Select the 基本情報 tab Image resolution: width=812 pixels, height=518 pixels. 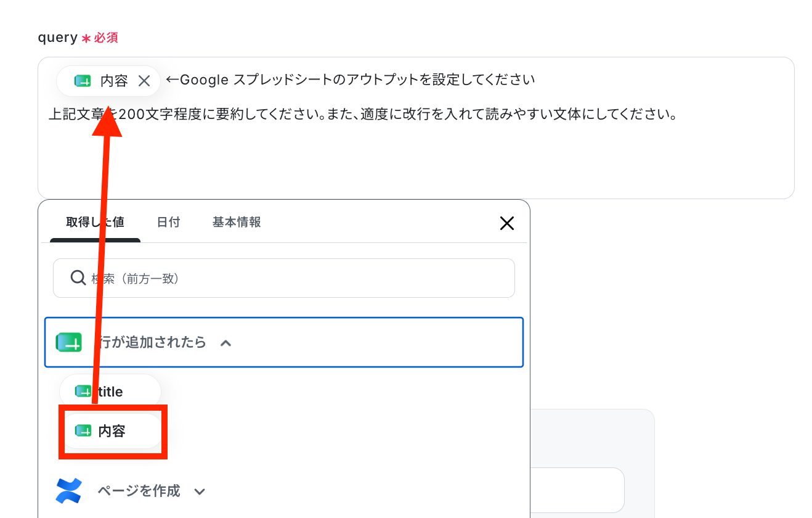pyautogui.click(x=237, y=222)
